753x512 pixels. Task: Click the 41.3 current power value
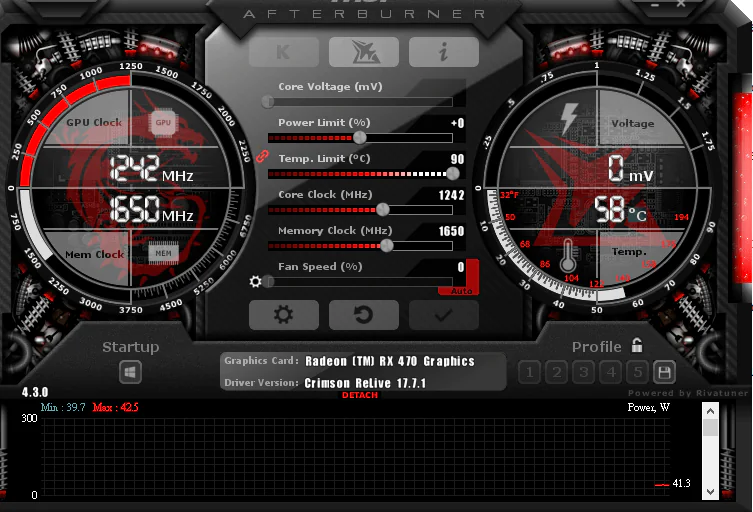pyautogui.click(x=681, y=483)
